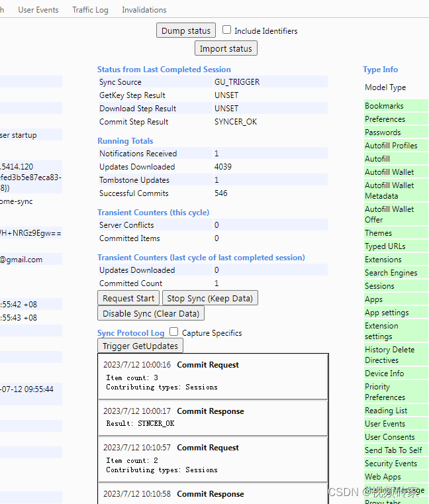
Task: Click the Tombstone Updates row label
Action: [134, 179]
